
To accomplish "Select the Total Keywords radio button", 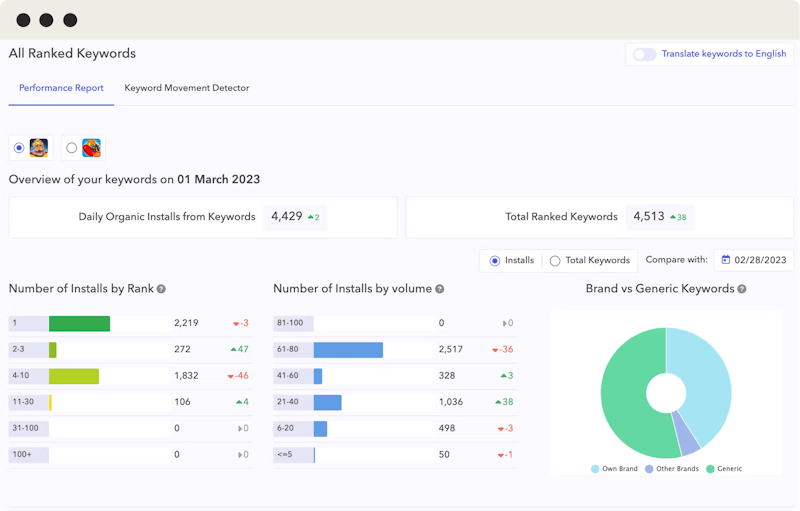I will pyautogui.click(x=555, y=260).
